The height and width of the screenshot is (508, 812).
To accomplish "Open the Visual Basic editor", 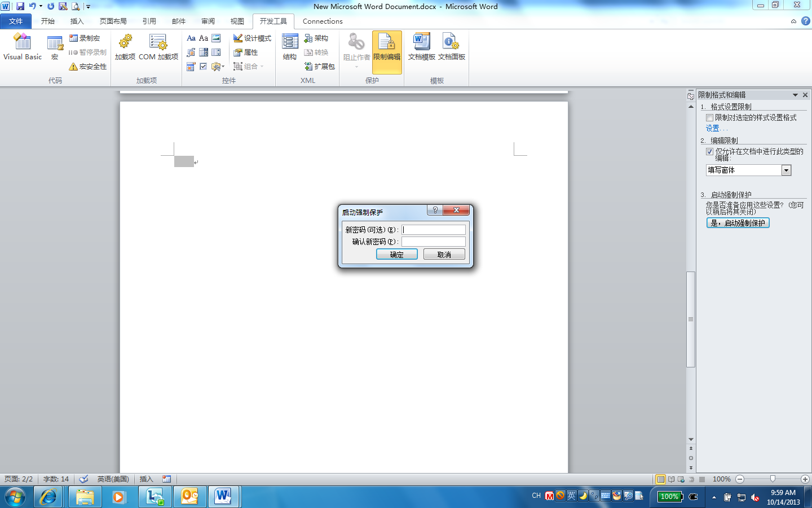I will (23, 47).
